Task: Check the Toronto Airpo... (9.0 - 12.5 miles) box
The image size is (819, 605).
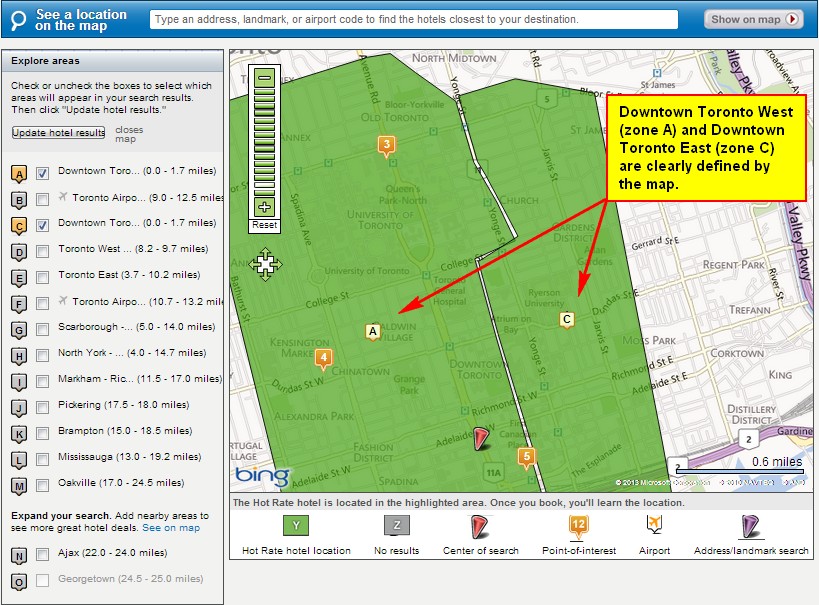Action: [x=42, y=200]
